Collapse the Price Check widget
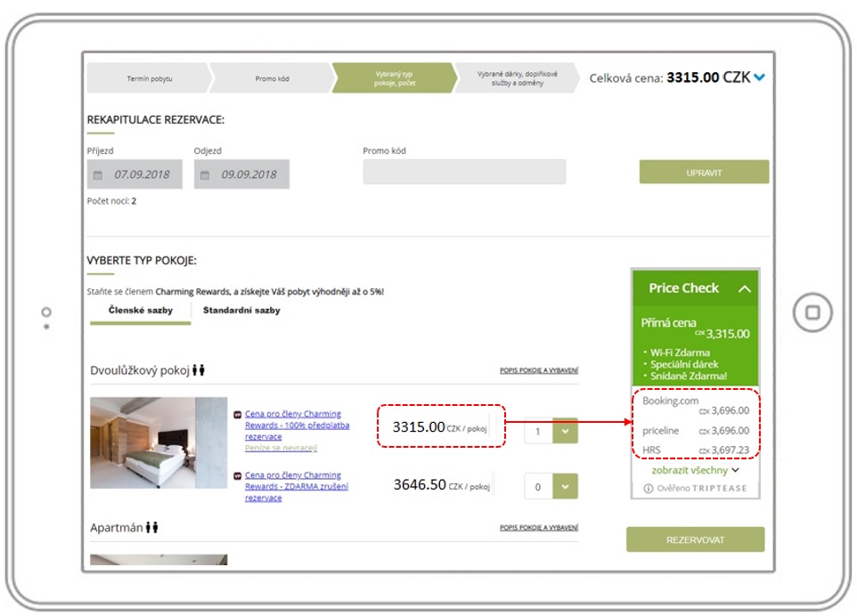Viewport: 857px width, 616px height. point(745,289)
